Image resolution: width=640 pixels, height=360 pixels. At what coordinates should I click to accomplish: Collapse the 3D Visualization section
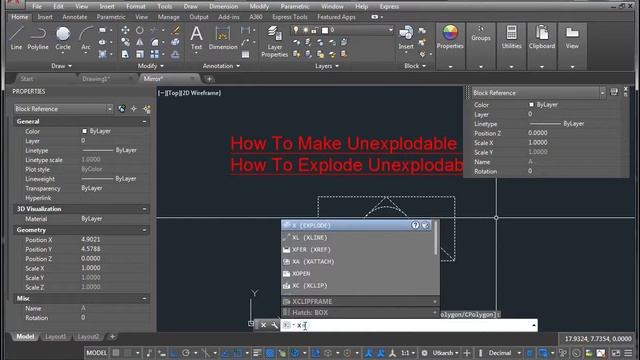pos(144,209)
